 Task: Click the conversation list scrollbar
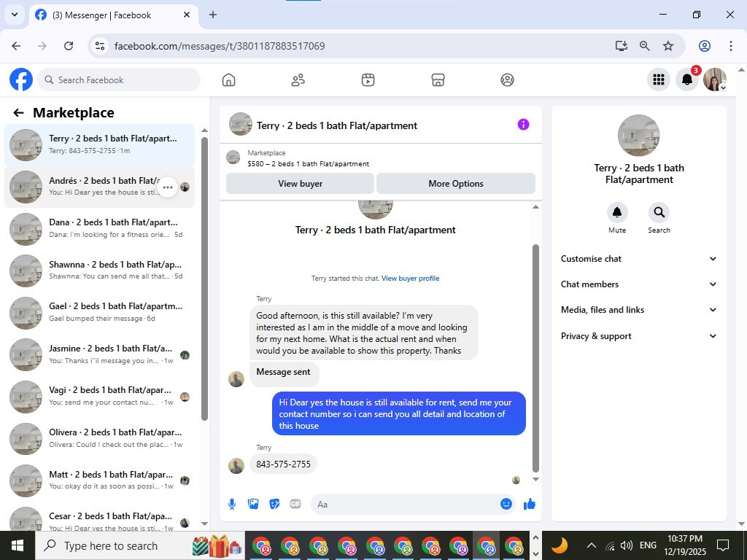(x=204, y=279)
